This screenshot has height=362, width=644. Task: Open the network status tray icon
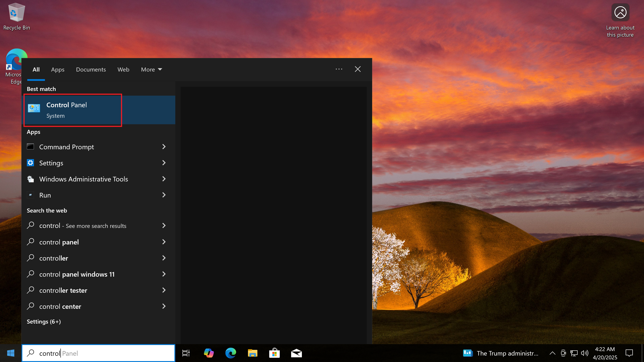pyautogui.click(x=574, y=353)
